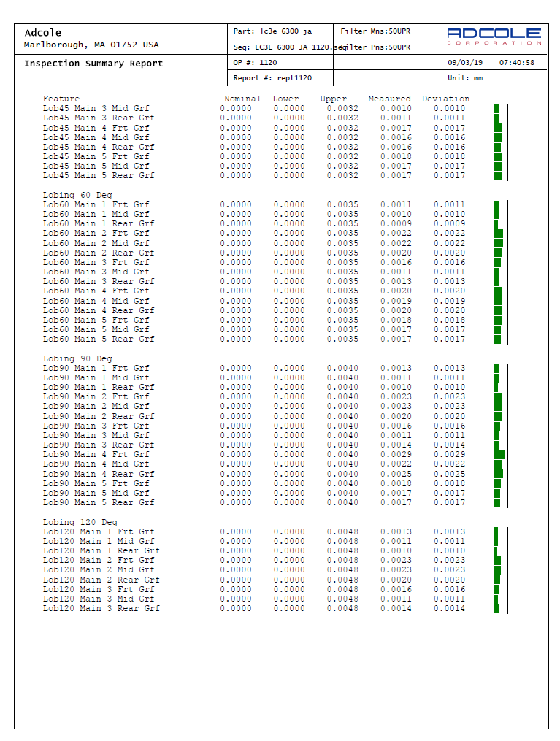Click green bar for Lob60 Main 2 Frt Grf
This screenshot has height=741, width=560.
498,234
